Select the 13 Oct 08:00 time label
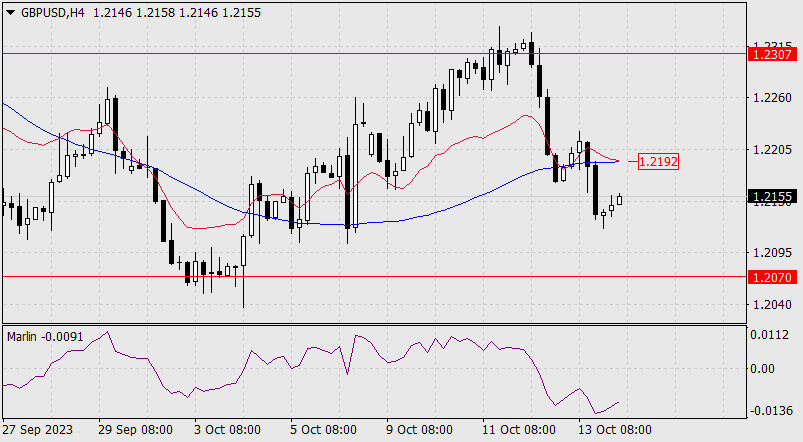Image resolution: width=803 pixels, height=442 pixels. coord(615,429)
